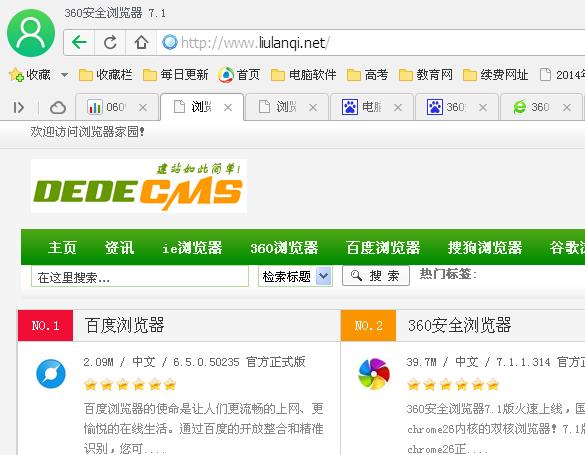
Task: Add favorite with star 收藏 button
Action: pyautogui.click(x=30, y=75)
